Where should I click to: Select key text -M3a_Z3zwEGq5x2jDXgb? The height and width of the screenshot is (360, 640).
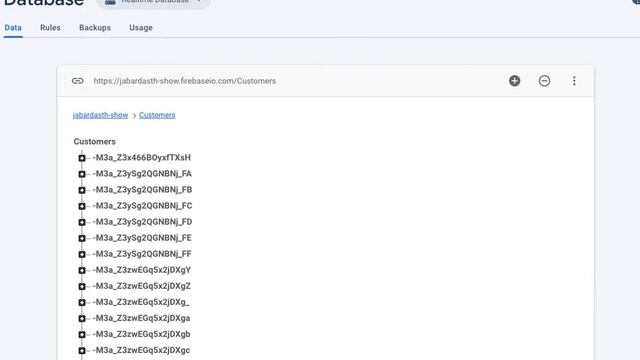click(x=141, y=334)
